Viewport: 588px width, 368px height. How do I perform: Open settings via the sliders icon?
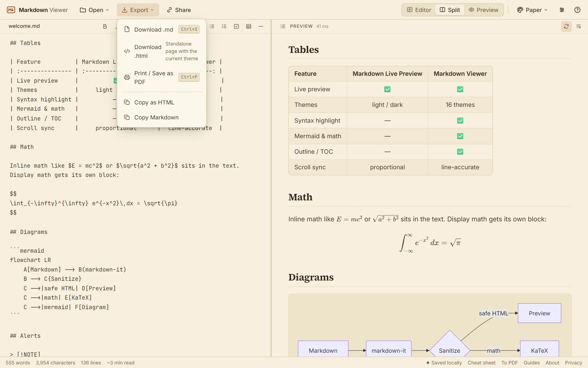click(562, 10)
